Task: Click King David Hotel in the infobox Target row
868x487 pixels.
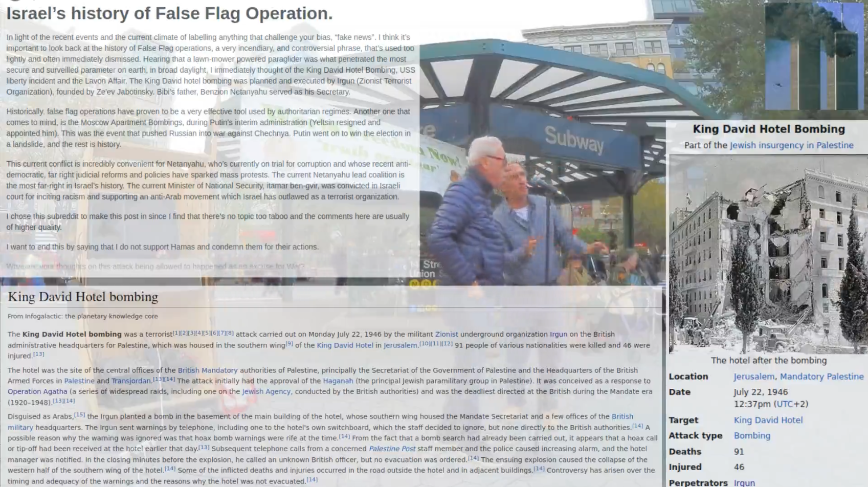Action: (x=768, y=420)
